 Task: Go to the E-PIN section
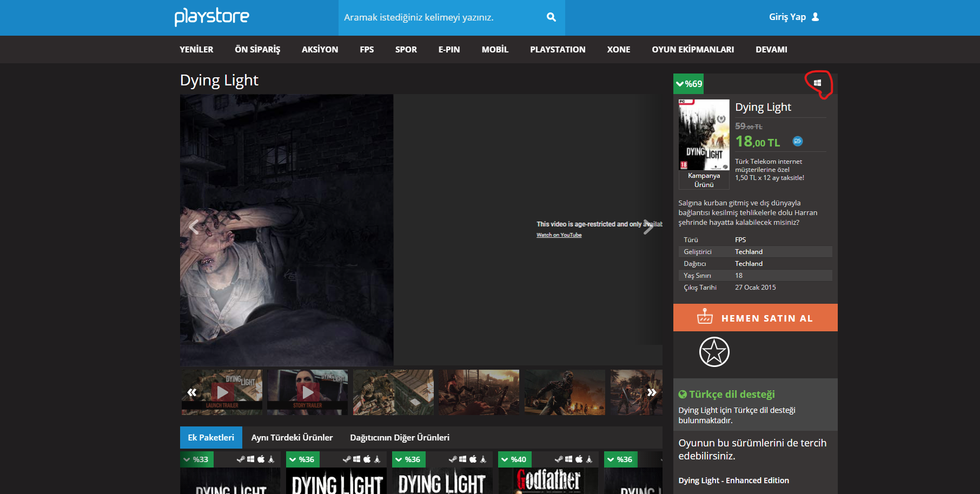click(x=449, y=50)
